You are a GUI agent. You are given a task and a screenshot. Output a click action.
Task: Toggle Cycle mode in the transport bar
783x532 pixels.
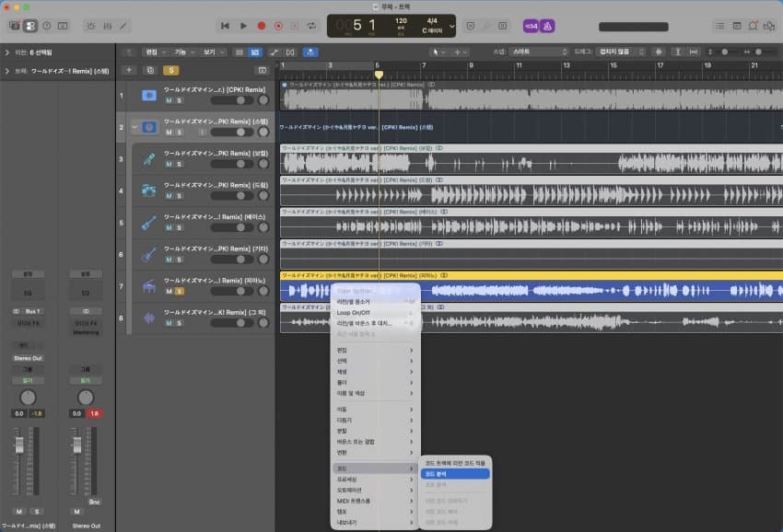coord(313,26)
